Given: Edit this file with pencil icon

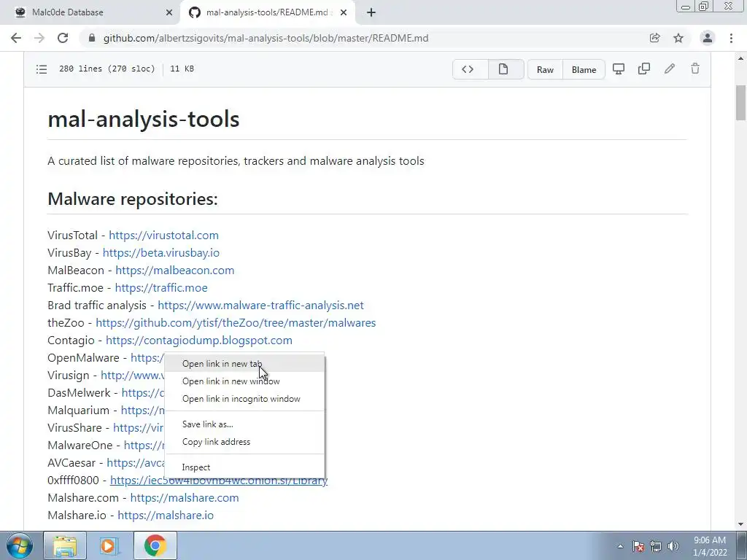Looking at the screenshot, I should tap(670, 69).
